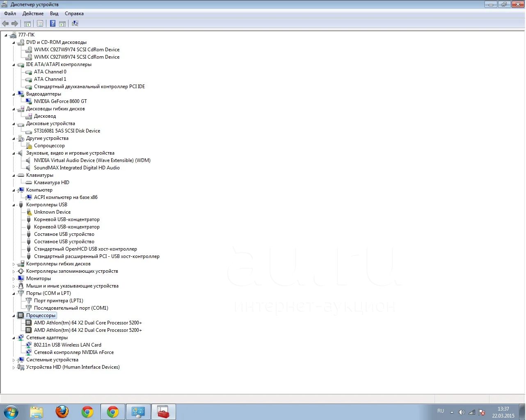Viewport: 526px width, 420px height.
Task: Open the Справка menu
Action: point(74,14)
